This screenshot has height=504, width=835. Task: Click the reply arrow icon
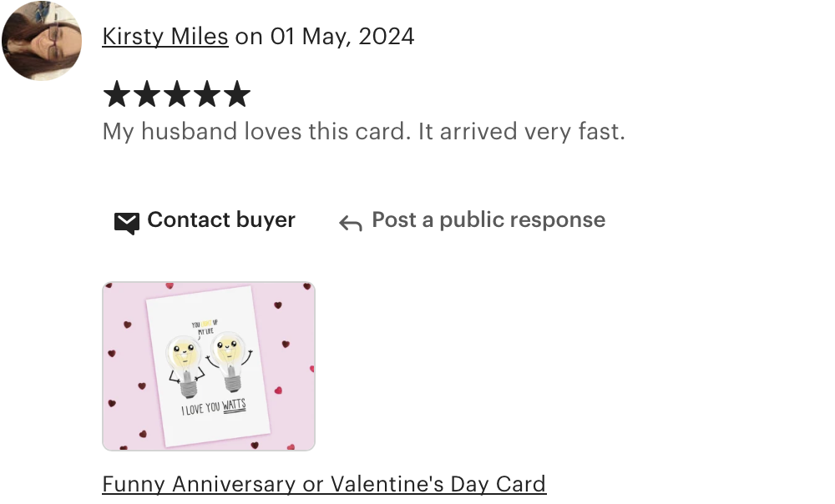(x=351, y=223)
